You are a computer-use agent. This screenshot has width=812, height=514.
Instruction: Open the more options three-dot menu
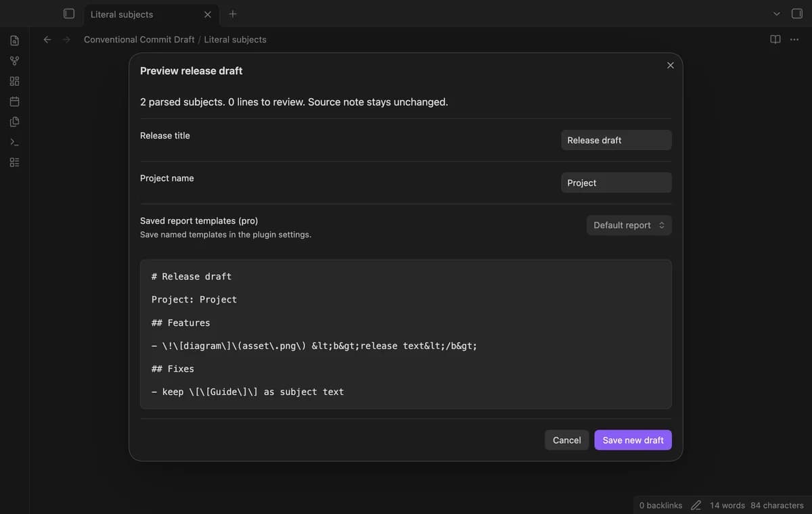coord(794,39)
